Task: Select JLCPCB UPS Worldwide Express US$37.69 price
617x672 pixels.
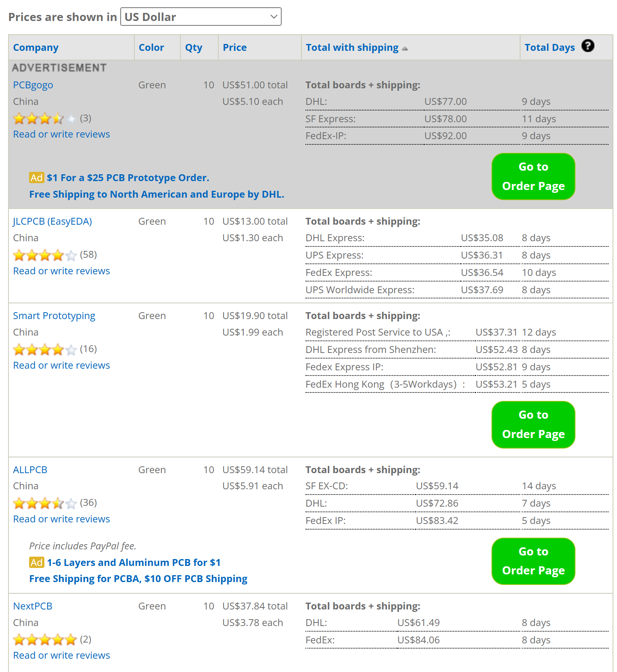Action: (482, 290)
